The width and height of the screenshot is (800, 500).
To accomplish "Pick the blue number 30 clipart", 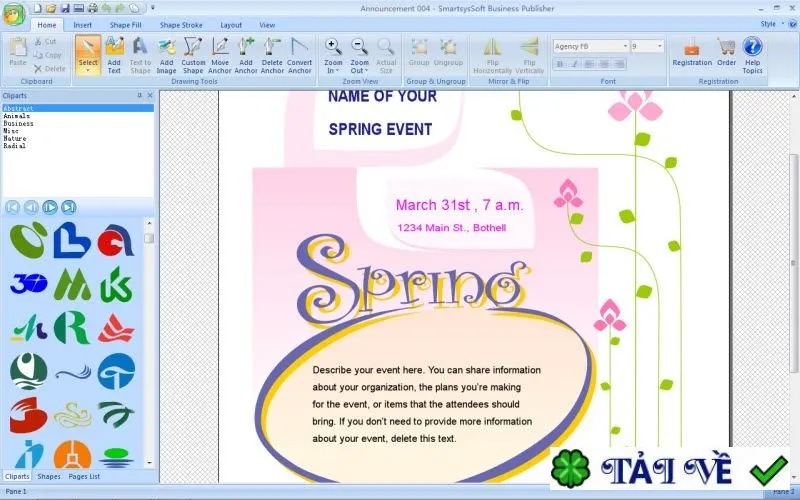I will [x=29, y=284].
